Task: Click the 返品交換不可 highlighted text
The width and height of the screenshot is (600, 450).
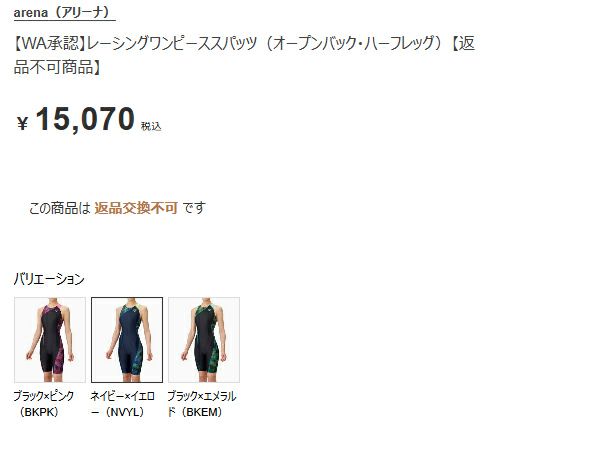Action: pyautogui.click(x=136, y=208)
